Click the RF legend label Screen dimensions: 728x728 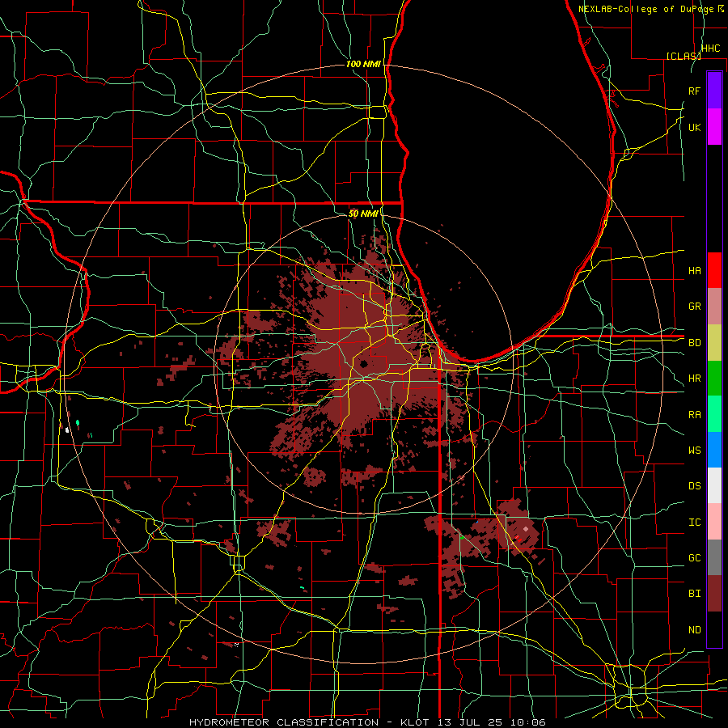coord(694,91)
